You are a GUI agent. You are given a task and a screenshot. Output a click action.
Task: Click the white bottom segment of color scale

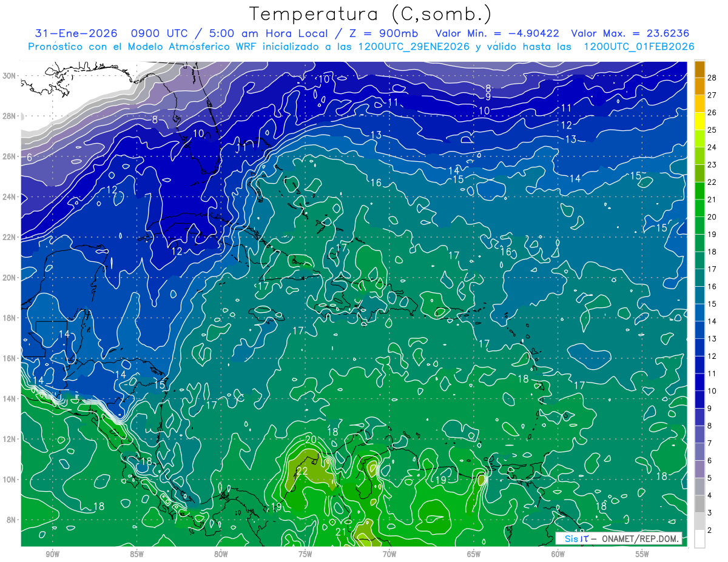(699, 539)
